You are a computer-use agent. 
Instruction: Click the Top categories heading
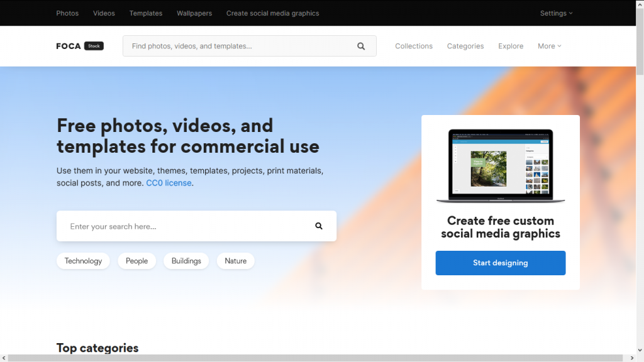(x=97, y=348)
